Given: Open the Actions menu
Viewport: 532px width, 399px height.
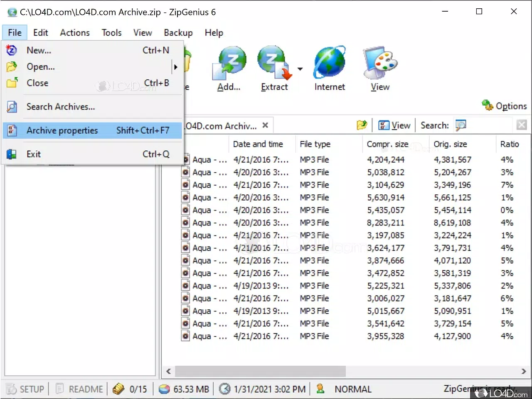Looking at the screenshot, I should tap(75, 32).
